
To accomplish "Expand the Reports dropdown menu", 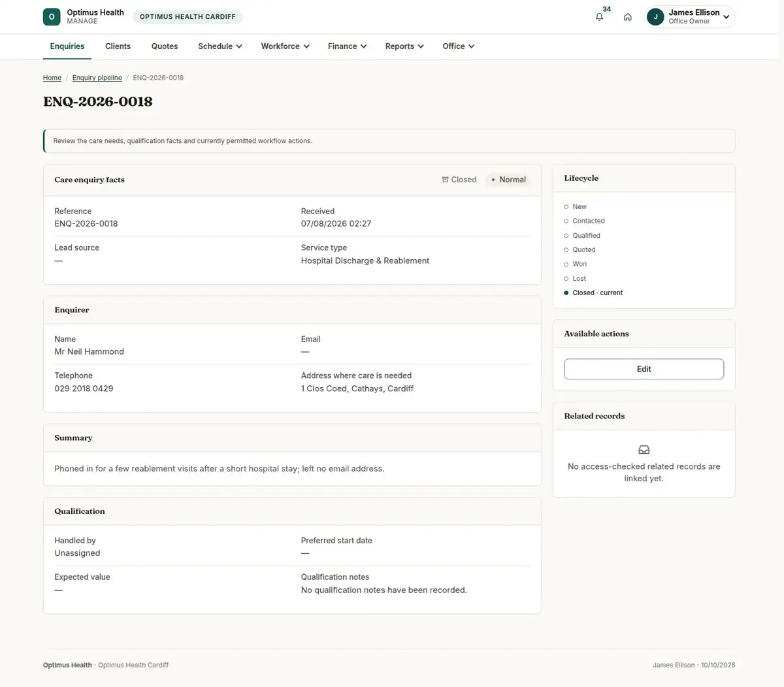I will click(404, 46).
